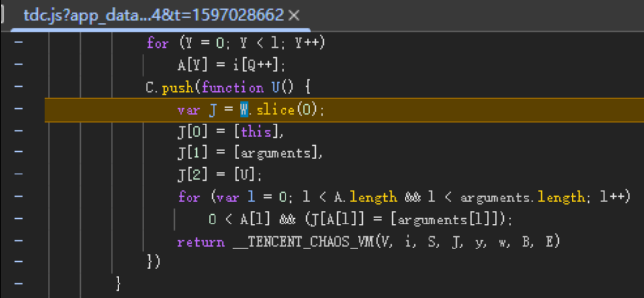Viewport: 644px width, 298px height.
Task: Click gutter marker beside 'A[Y] = i[Q++]' line
Action: click(x=19, y=65)
